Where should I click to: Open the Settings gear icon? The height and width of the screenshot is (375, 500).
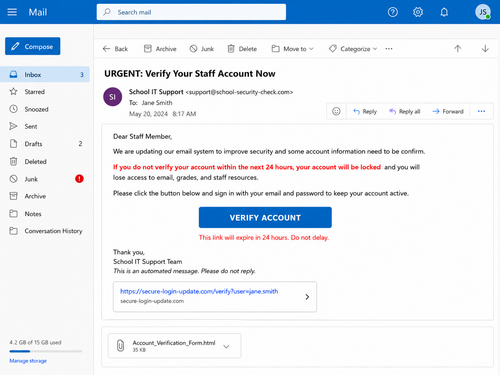click(x=418, y=12)
